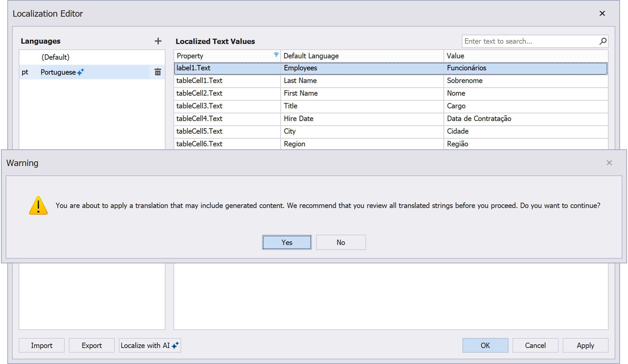
Task: Click the Import button
Action: [x=42, y=345]
